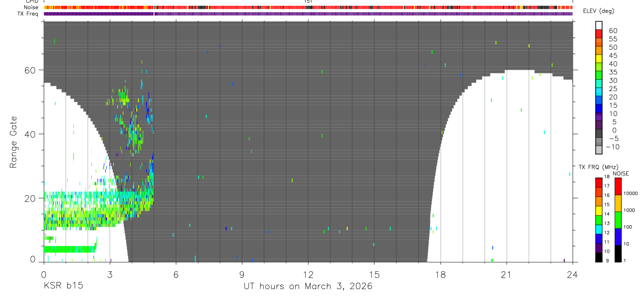Click the black bottom swatch of TX FRQ colorbar
This screenshot has width=644, height=297.
pos(599,257)
